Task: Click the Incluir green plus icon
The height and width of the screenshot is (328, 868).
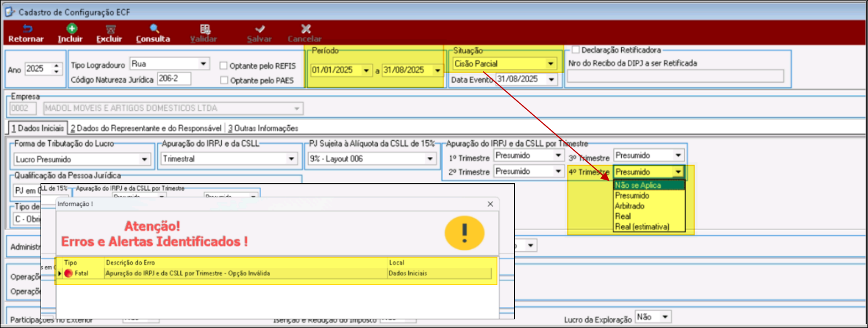Action: click(x=71, y=29)
